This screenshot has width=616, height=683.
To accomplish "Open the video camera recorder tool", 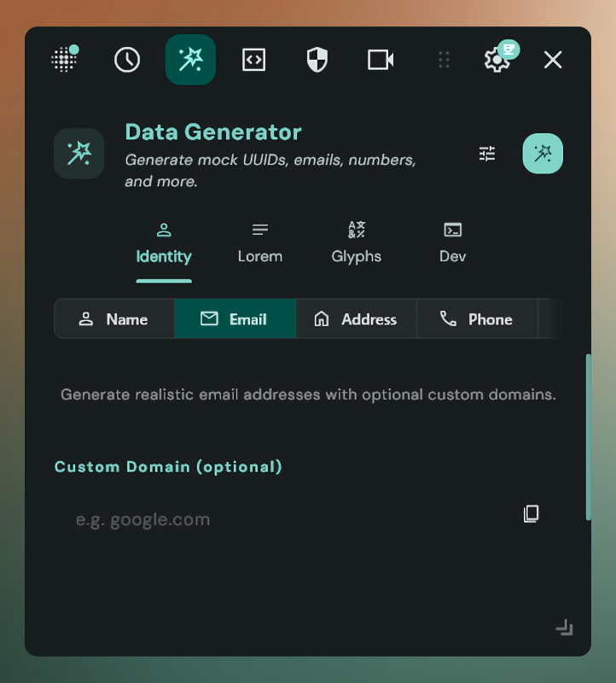I will pyautogui.click(x=381, y=60).
